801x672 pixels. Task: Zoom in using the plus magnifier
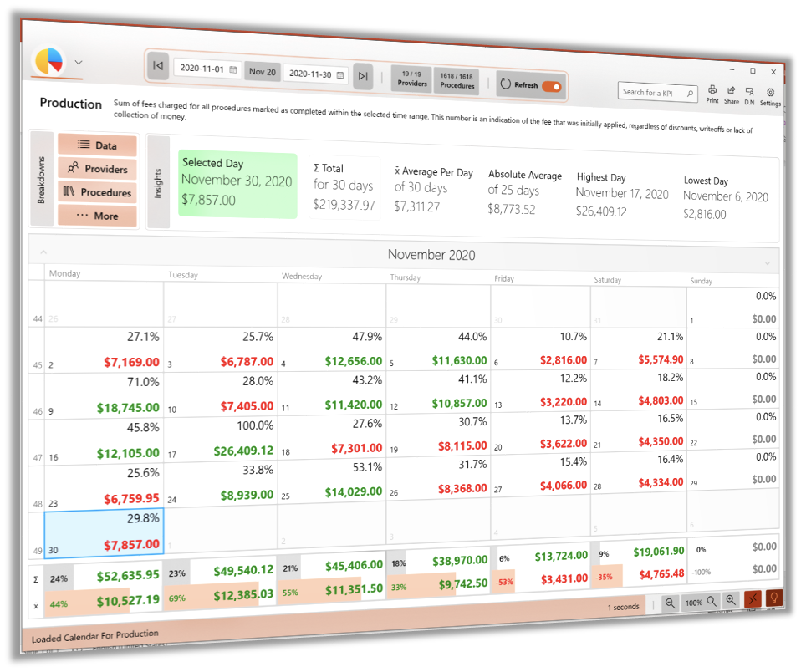pos(731,599)
